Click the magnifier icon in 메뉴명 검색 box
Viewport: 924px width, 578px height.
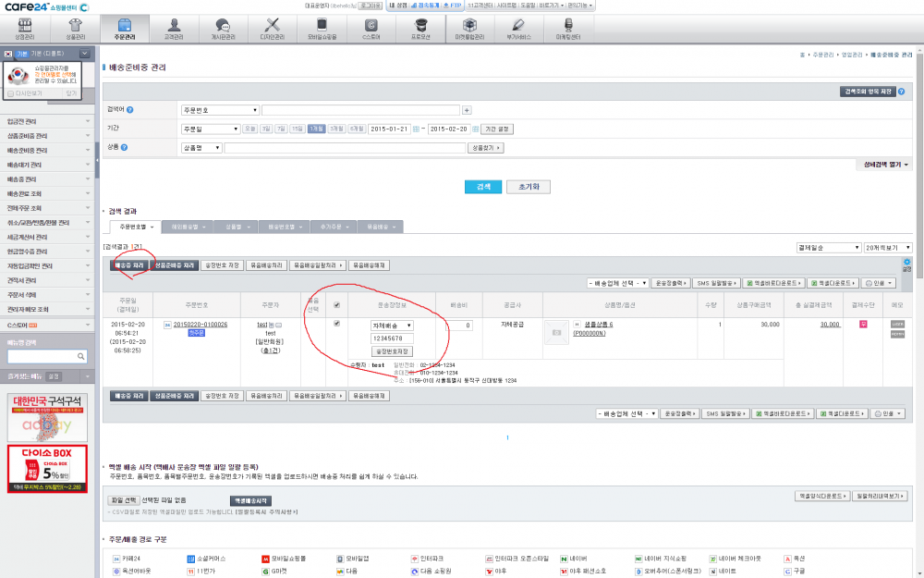[x=80, y=357]
